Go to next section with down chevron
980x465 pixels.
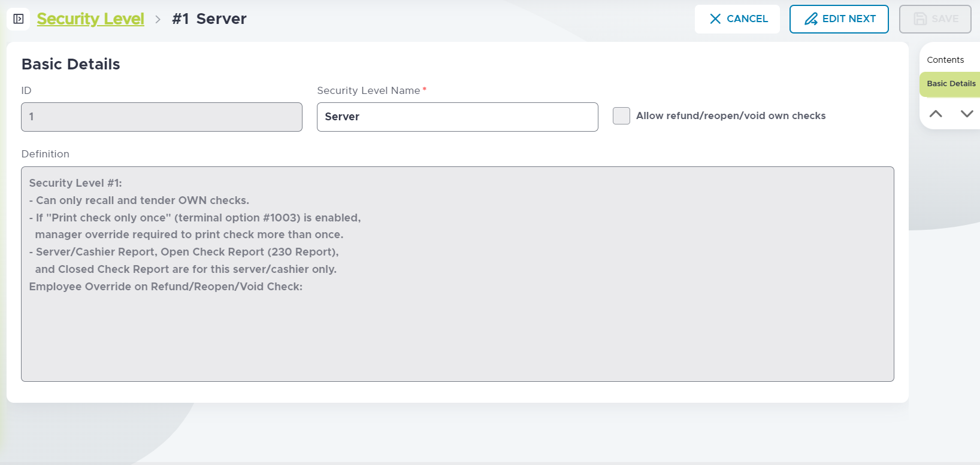(967, 114)
